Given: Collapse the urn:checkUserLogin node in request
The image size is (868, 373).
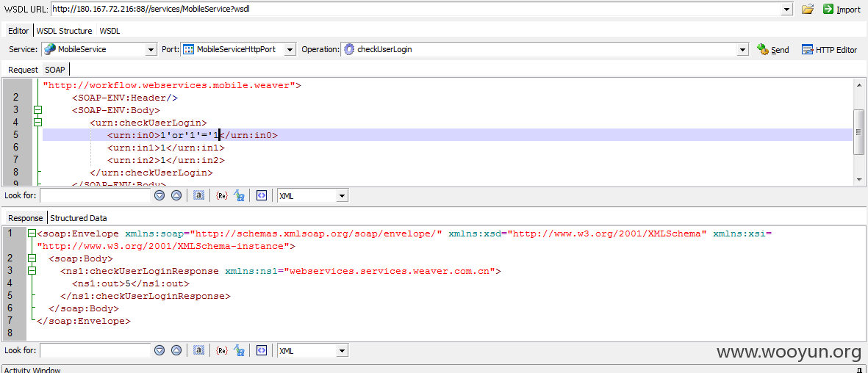Looking at the screenshot, I should coord(37,123).
